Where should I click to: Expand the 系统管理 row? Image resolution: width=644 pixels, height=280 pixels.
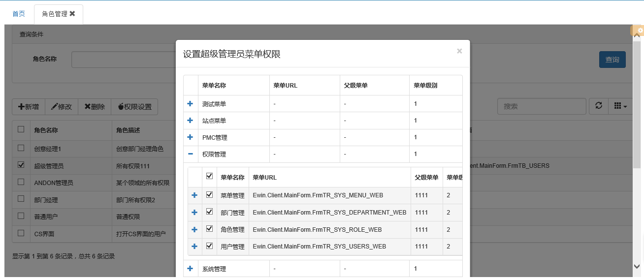190,269
